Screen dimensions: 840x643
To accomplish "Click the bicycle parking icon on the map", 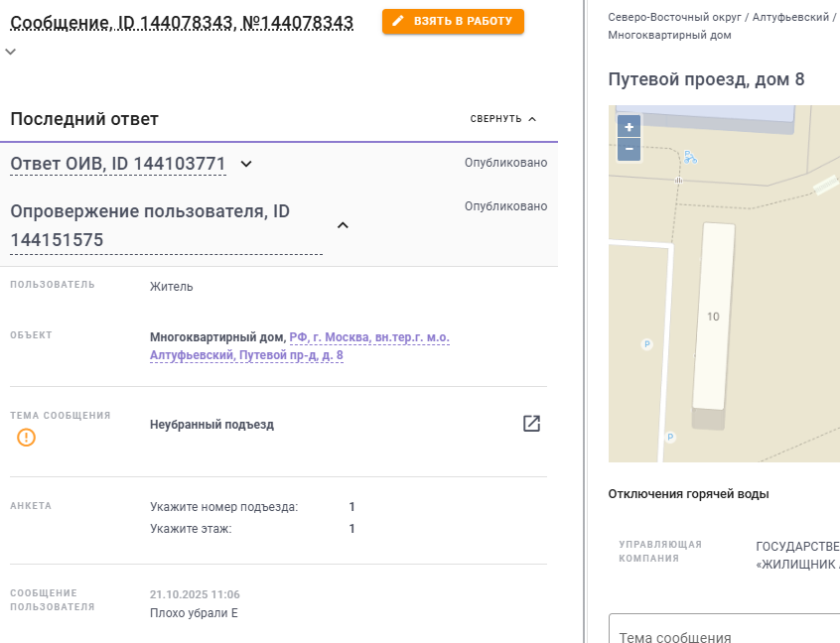I will (x=690, y=157).
